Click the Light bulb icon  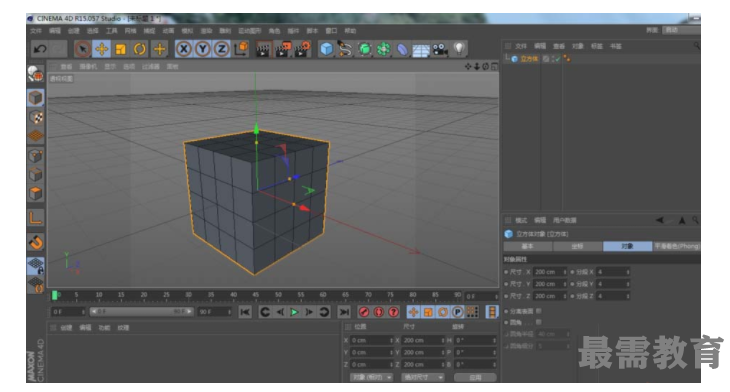pos(460,48)
